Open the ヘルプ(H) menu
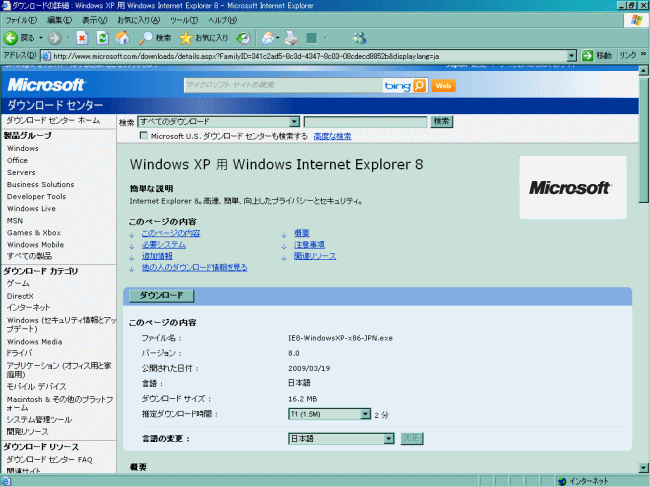Viewport: 650px width, 487px height. (223, 20)
